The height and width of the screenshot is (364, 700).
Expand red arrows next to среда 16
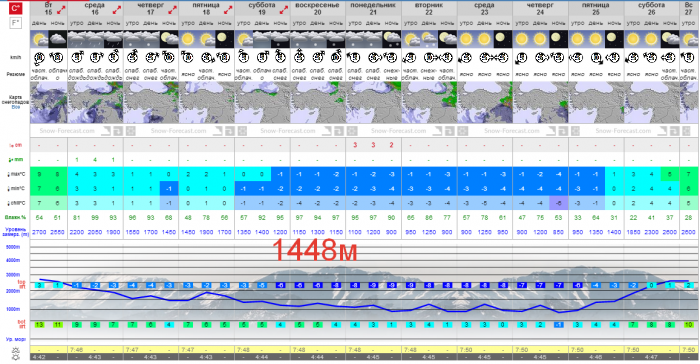(117, 9)
